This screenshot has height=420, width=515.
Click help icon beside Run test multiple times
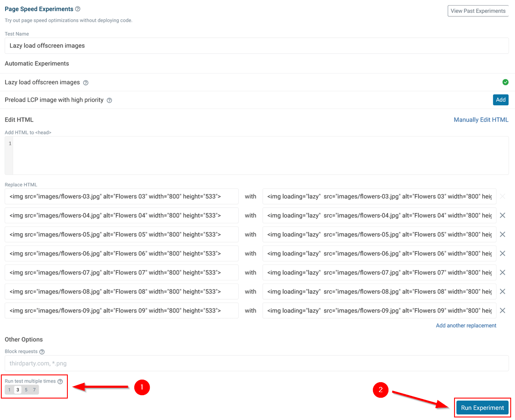point(60,381)
